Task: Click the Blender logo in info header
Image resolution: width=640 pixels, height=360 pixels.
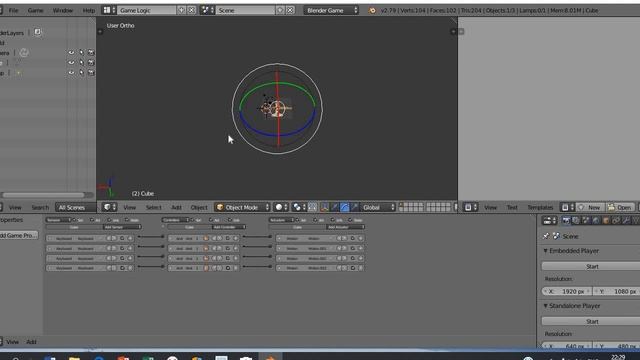Action: [x=372, y=11]
